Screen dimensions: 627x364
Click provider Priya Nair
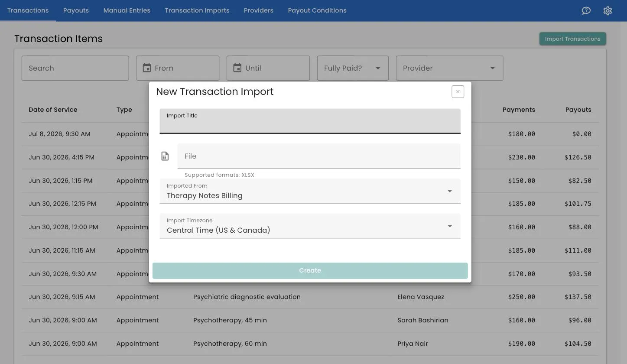[x=413, y=344]
